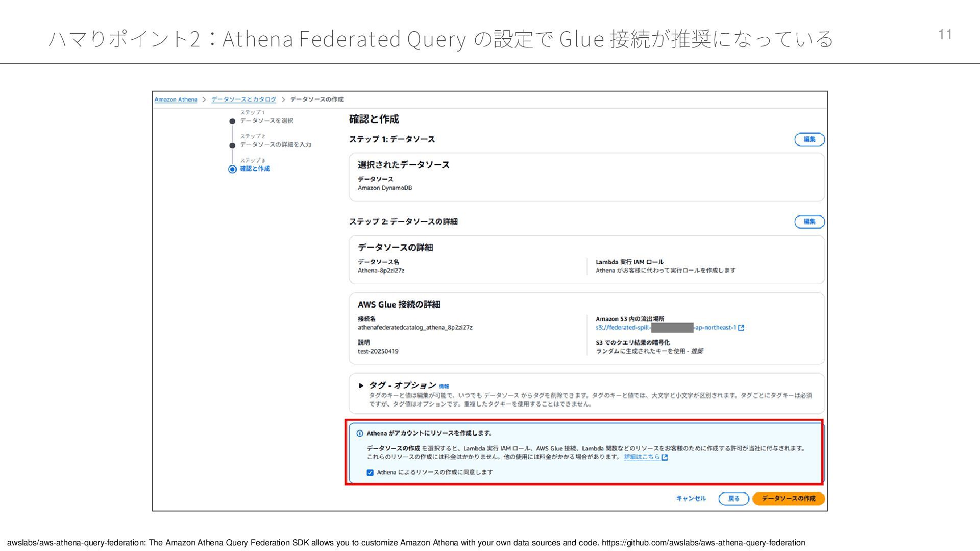Open the Amazon Athena breadcrumb link
This screenshot has height=551, width=980.
click(x=176, y=99)
